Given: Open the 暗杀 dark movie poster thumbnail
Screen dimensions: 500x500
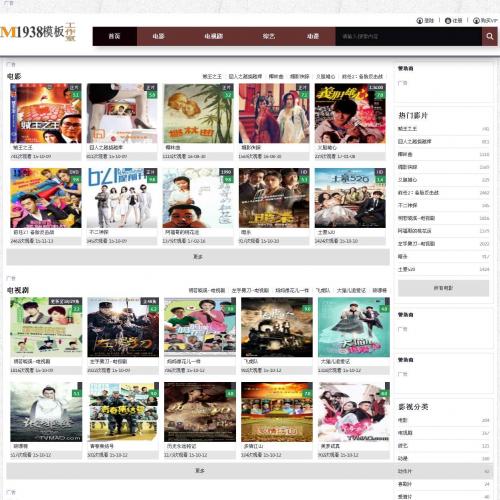Looking at the screenshot, I should click(274, 198).
